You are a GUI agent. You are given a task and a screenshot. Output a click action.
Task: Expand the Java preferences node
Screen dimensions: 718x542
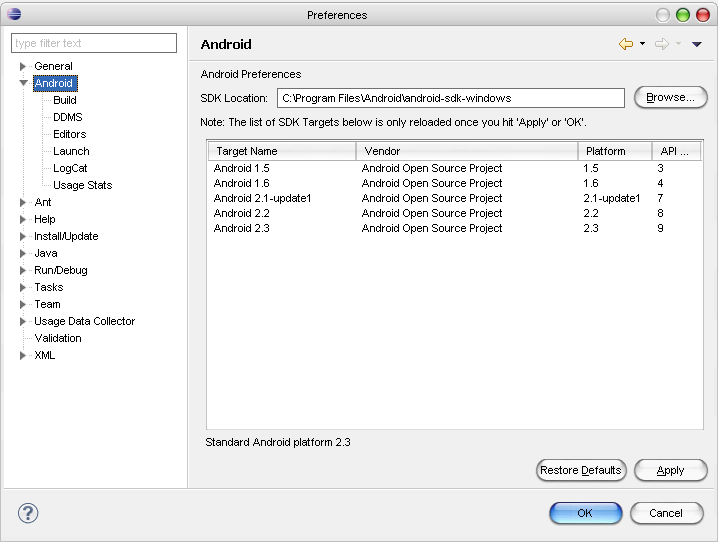pos(23,254)
